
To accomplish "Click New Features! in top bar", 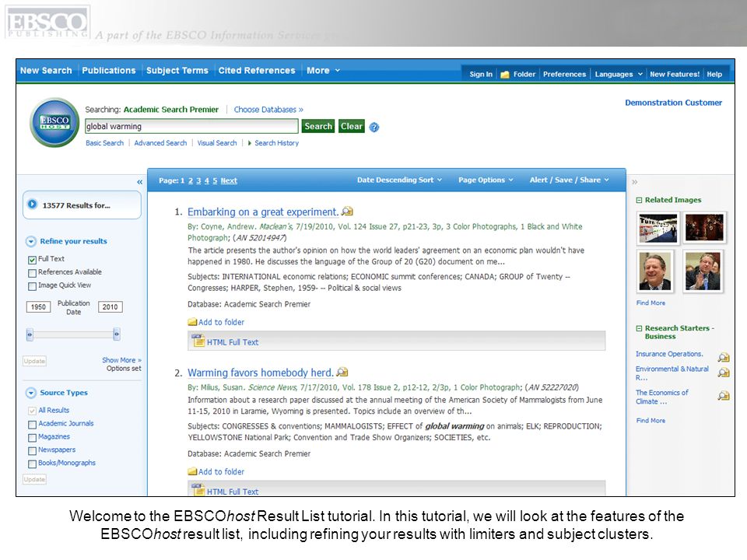I will click(x=675, y=75).
